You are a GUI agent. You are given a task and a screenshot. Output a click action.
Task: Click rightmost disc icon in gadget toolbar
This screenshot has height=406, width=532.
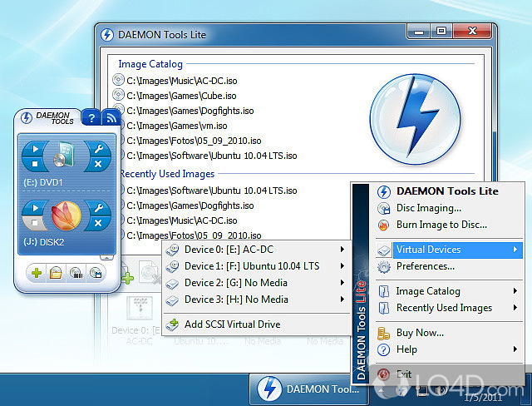pos(96,273)
